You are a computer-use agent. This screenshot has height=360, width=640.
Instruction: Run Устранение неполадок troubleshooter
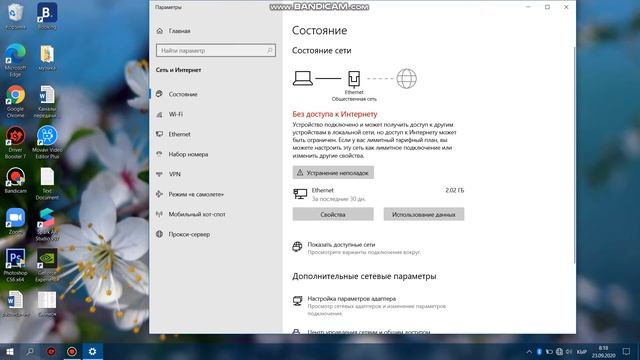[333, 173]
